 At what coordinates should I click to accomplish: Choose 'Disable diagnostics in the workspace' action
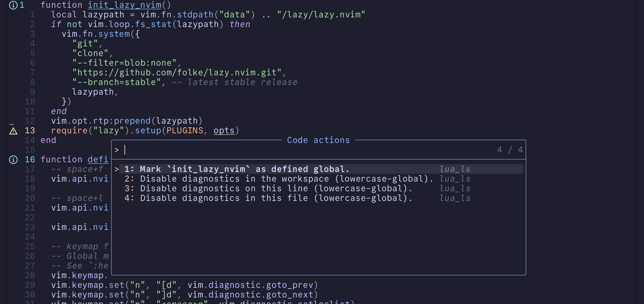pyautogui.click(x=279, y=179)
